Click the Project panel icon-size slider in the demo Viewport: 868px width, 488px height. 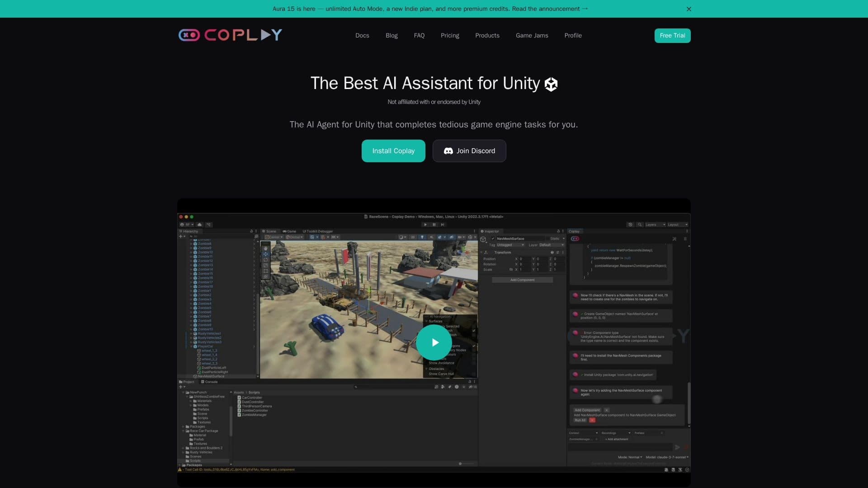point(466,464)
